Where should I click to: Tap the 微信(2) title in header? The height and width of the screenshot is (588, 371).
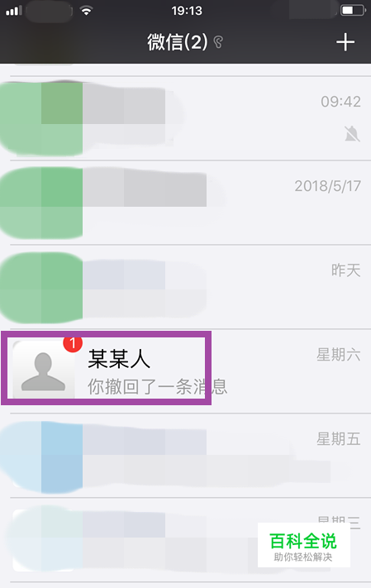178,42
